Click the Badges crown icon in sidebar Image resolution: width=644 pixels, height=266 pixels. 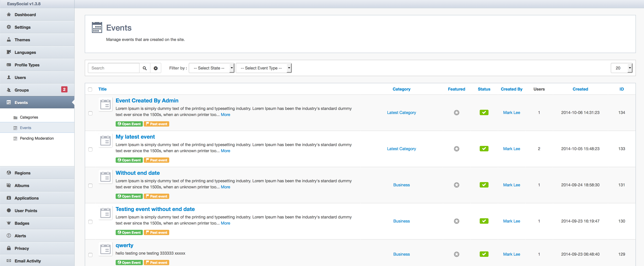(x=9, y=223)
